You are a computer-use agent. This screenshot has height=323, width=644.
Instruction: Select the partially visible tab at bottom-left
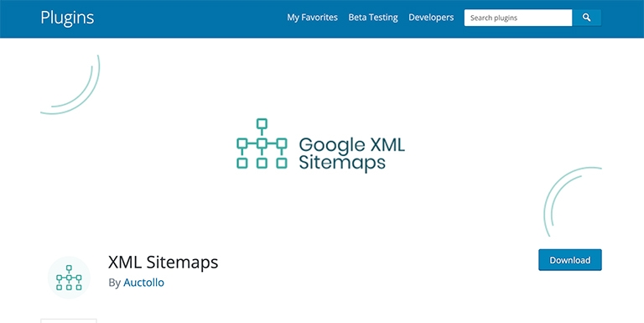(69, 320)
